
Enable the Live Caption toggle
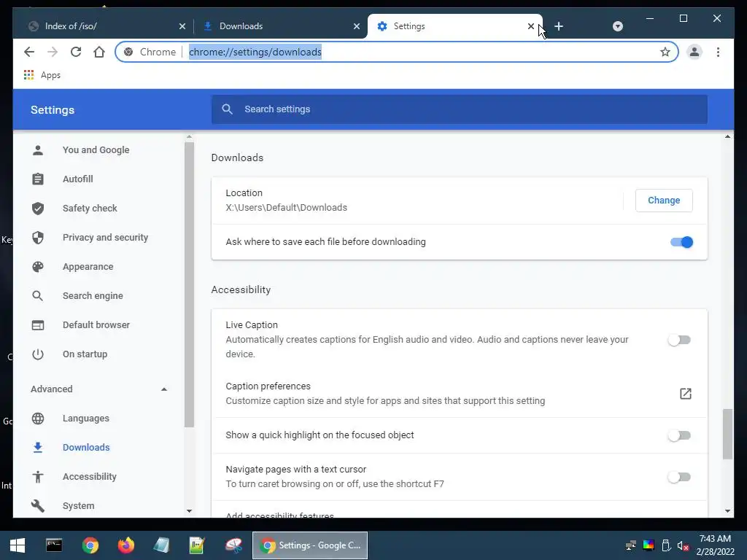click(679, 340)
